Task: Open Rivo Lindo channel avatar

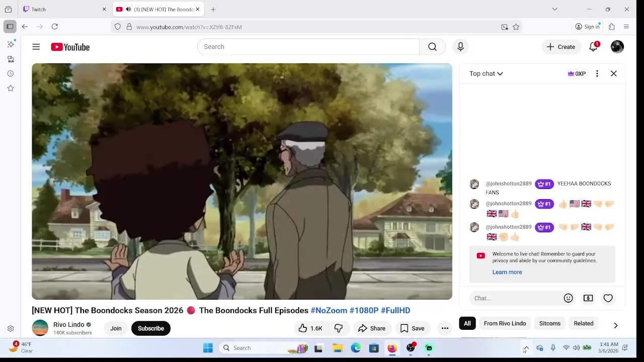Action: 40,328
